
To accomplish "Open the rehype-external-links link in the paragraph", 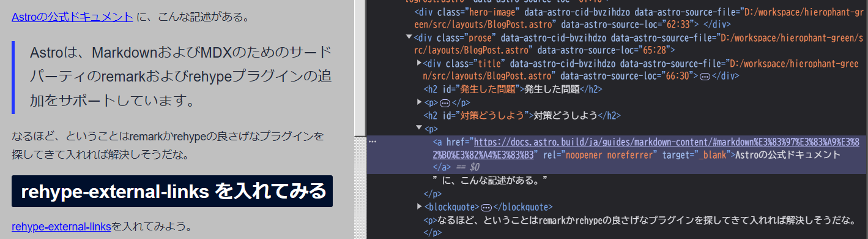I will (x=61, y=226).
